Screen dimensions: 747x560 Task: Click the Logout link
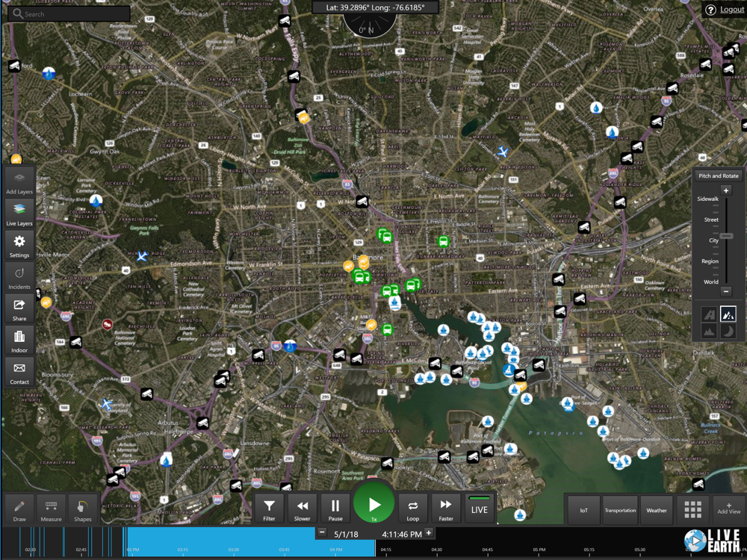click(x=732, y=10)
